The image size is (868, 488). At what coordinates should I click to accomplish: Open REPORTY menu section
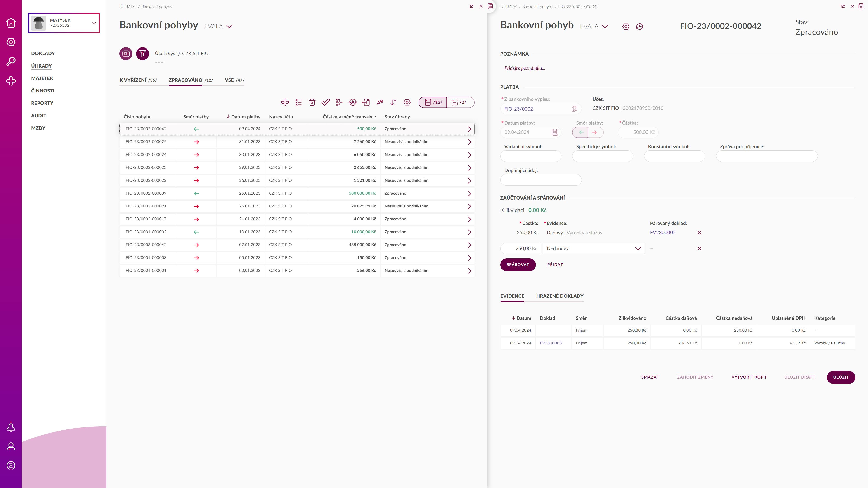point(42,103)
